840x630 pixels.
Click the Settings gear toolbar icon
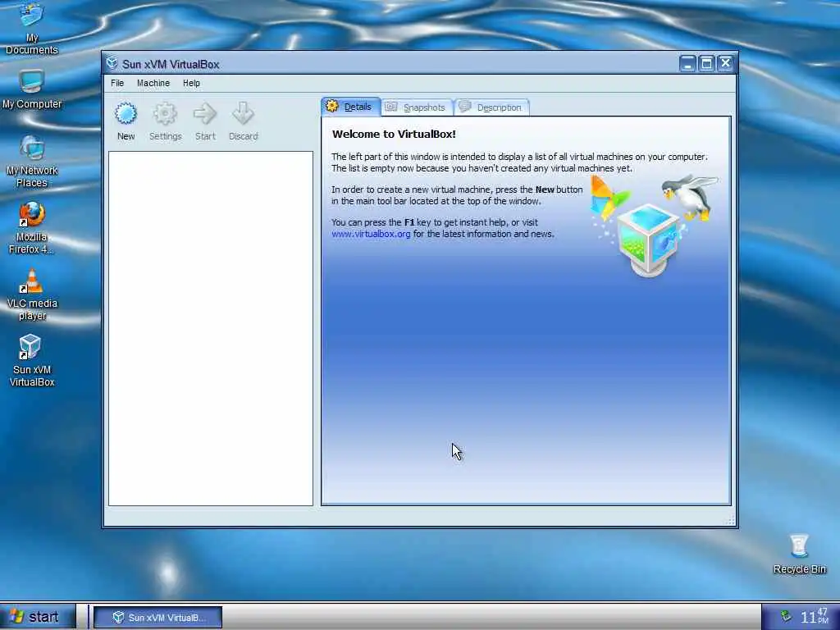(x=165, y=113)
